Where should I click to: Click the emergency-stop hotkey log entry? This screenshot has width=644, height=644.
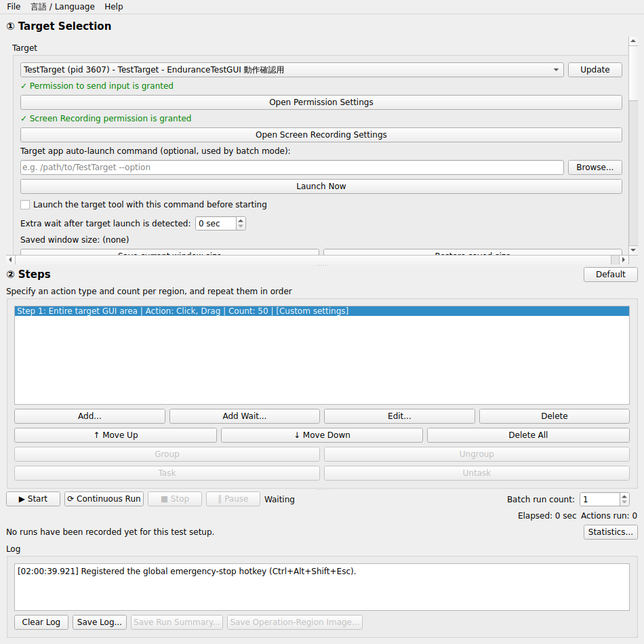pos(187,571)
